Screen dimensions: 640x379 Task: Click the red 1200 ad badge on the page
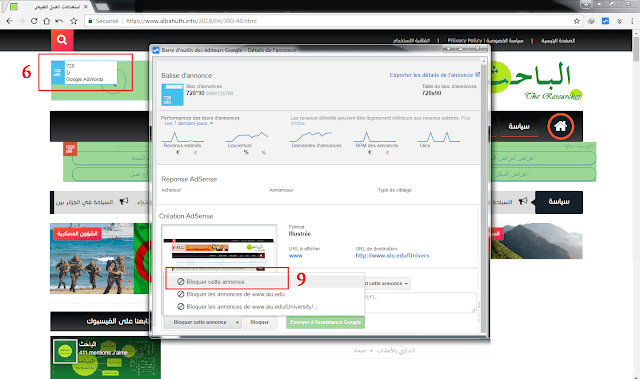pos(70,148)
